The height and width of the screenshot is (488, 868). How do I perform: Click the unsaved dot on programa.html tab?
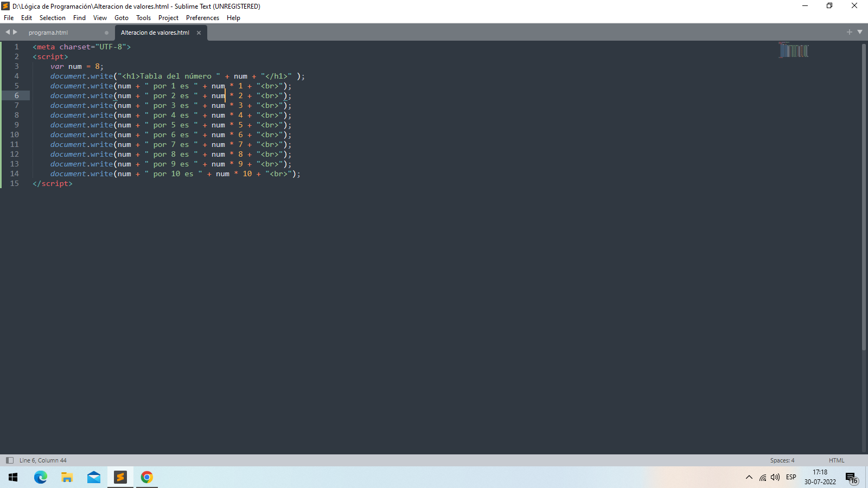(106, 33)
